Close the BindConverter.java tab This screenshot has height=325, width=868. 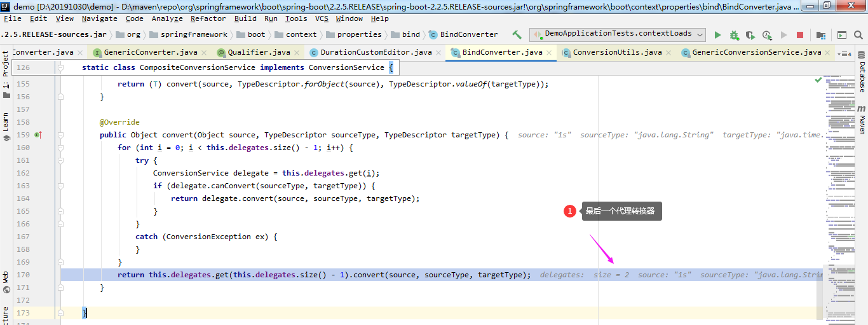coord(550,52)
